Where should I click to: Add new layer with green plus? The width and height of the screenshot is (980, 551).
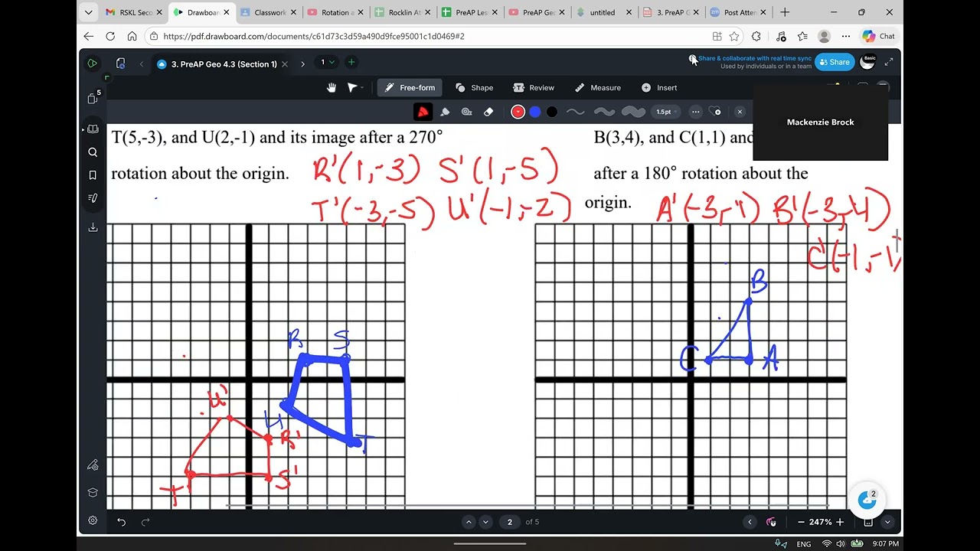click(351, 62)
